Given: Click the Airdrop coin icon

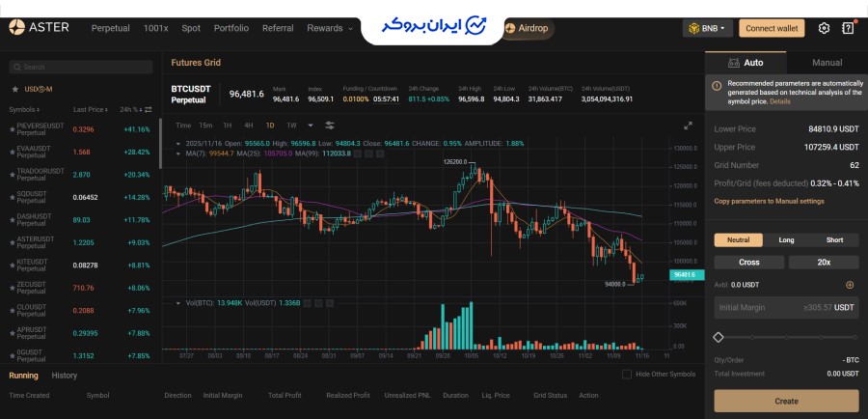Looking at the screenshot, I should (510, 28).
